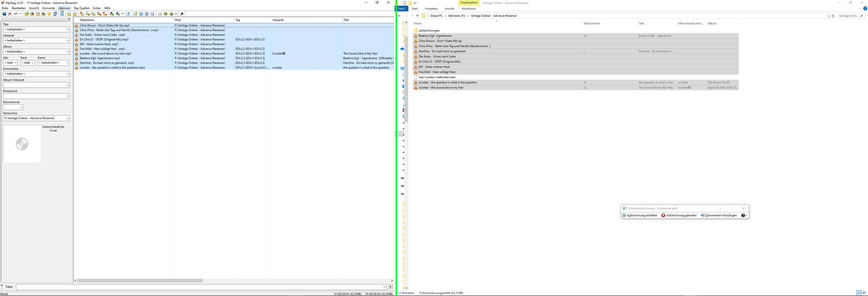Switch to the Musiktools ribbon tab

point(469,9)
